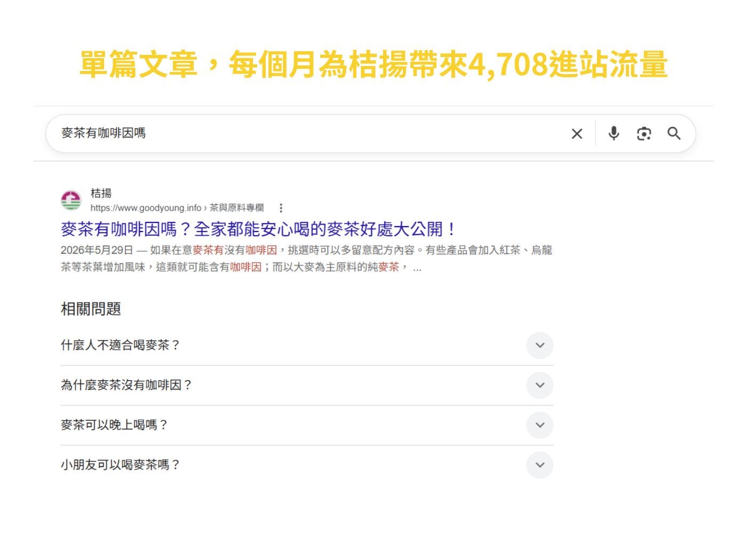Select the 相關問題 section heading
The image size is (747, 560).
pos(91,309)
